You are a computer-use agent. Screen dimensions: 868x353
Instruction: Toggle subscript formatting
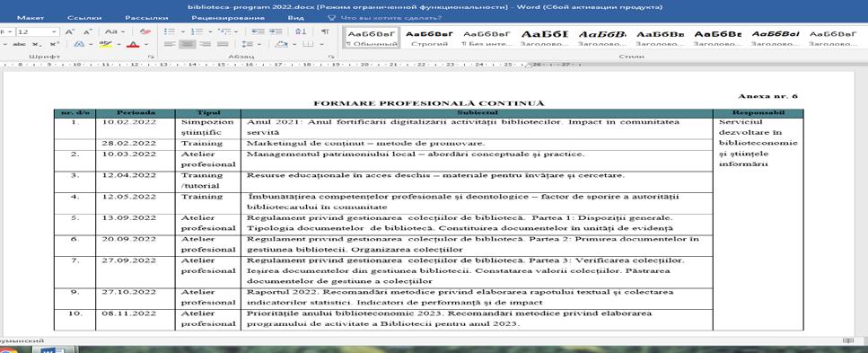(x=36, y=44)
